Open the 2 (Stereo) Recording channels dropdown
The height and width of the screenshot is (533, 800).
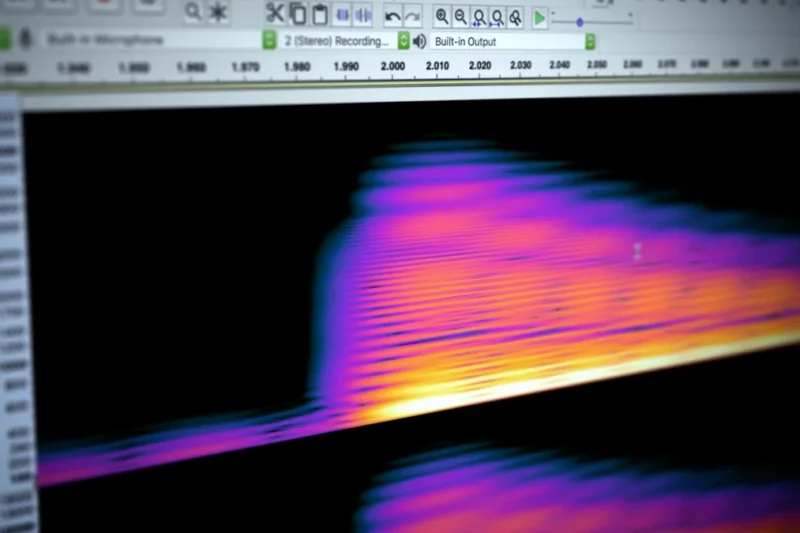pos(344,41)
